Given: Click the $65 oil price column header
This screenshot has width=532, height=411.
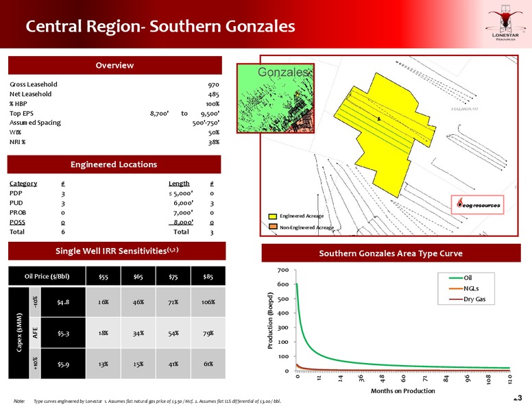Looking at the screenshot, I should click(x=138, y=276).
